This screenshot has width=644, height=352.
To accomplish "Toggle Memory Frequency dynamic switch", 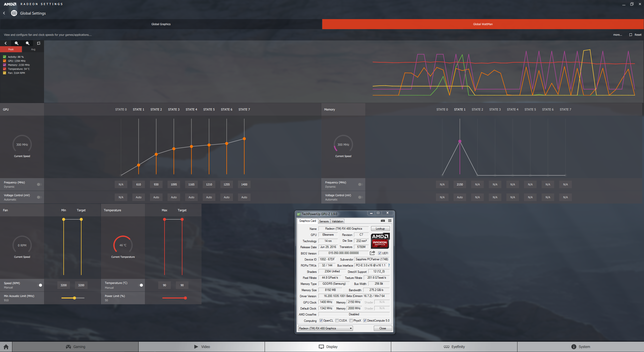I will [x=360, y=184].
